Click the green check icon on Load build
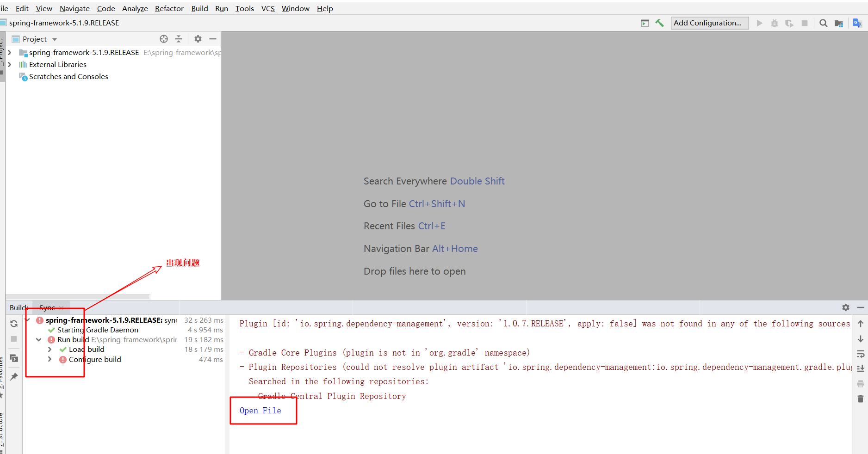 click(x=63, y=350)
